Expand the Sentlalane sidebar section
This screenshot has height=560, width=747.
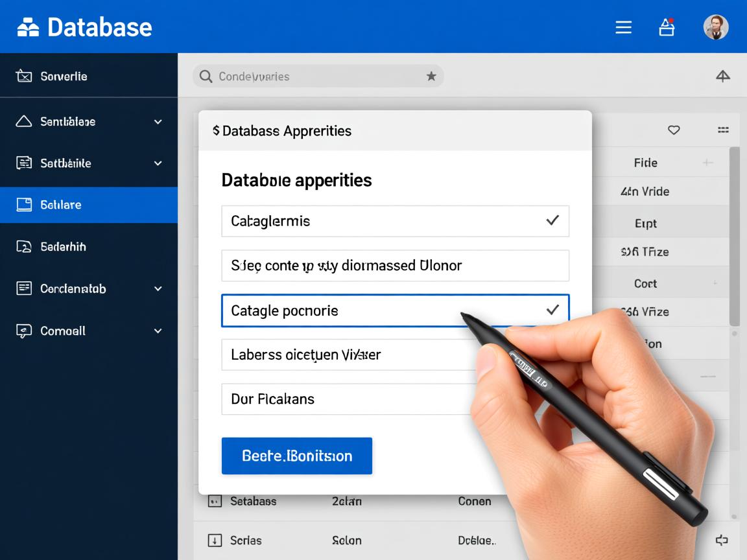[158, 122]
